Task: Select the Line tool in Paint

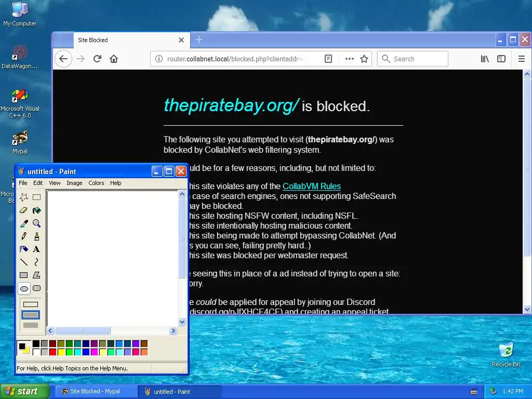Action: click(24, 262)
